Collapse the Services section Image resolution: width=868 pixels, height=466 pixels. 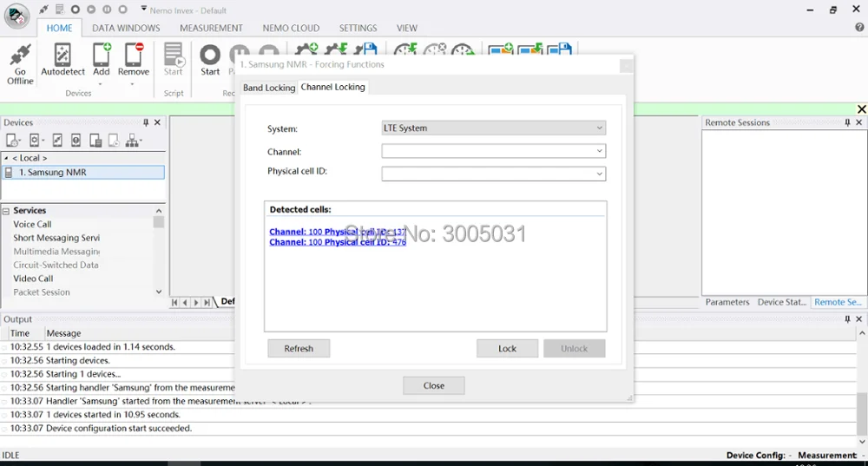pos(6,211)
